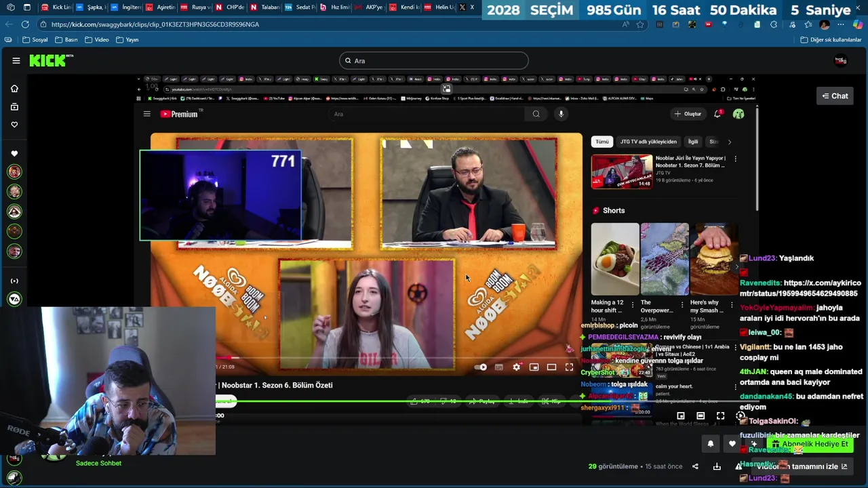Open the browser extensions puzzle icon
The height and width of the screenshot is (488, 868).
coord(774,24)
